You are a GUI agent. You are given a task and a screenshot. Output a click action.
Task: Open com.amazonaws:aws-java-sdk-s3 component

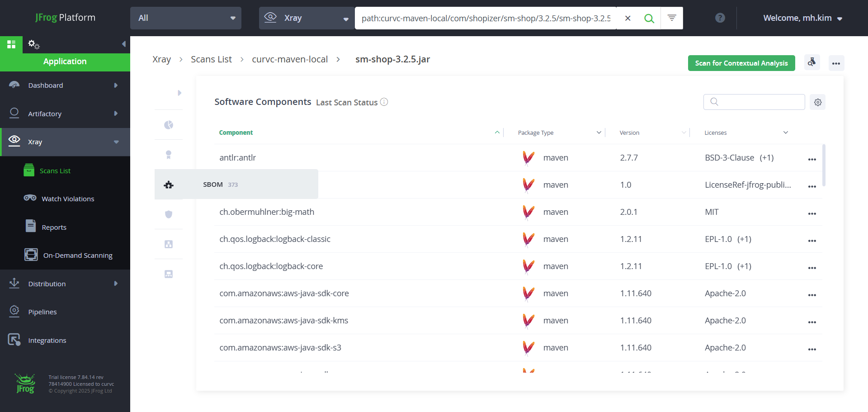tap(280, 347)
